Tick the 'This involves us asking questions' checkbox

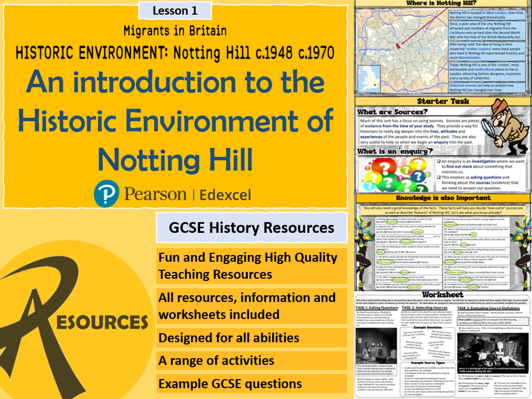tap(438, 177)
